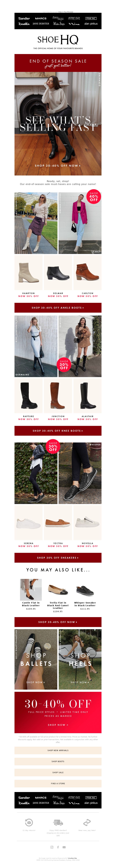Screen dimensions: 116x868
Task: Click Shop 30-40% Off Knee Boots banner
Action: click(58, 430)
